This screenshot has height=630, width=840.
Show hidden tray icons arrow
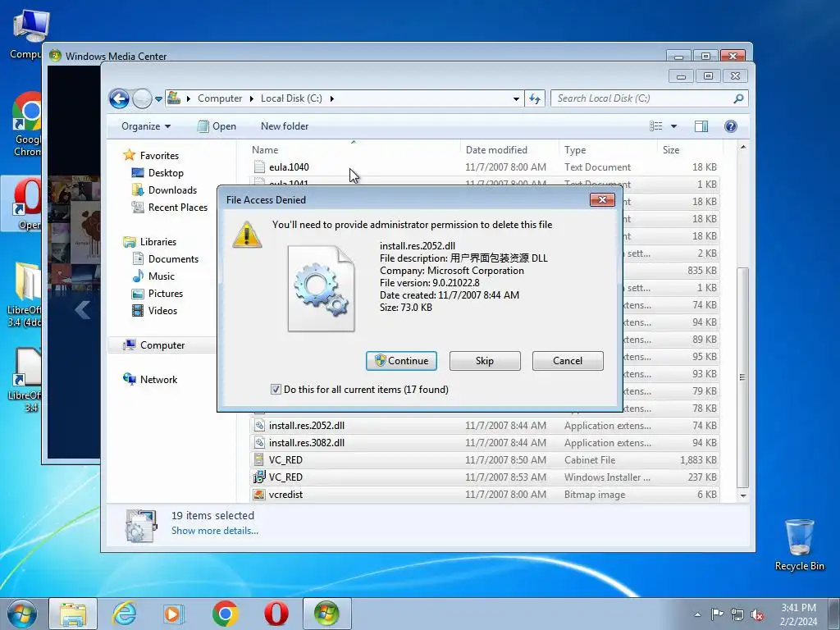(x=697, y=614)
